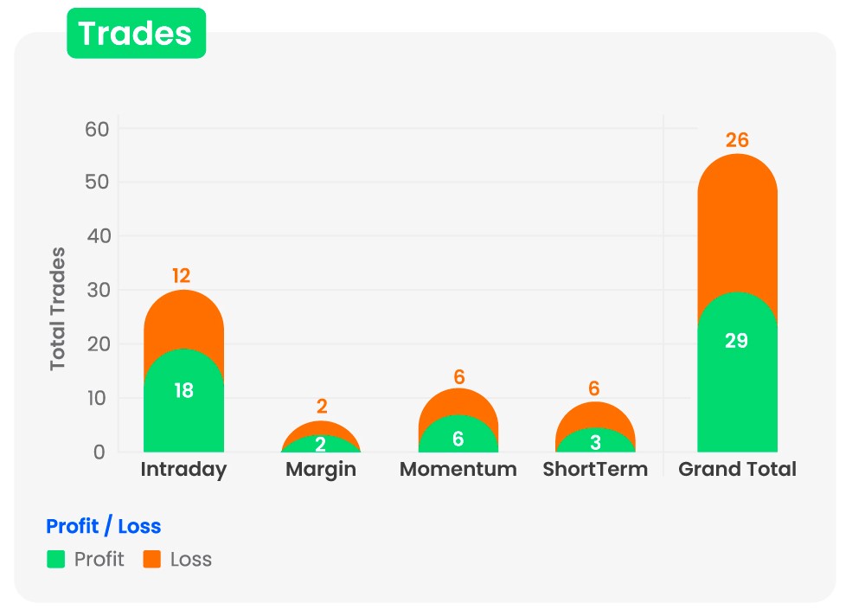Click Momentum green profit bar showing 6
Viewport: 852px width, 616px height.
(x=458, y=437)
